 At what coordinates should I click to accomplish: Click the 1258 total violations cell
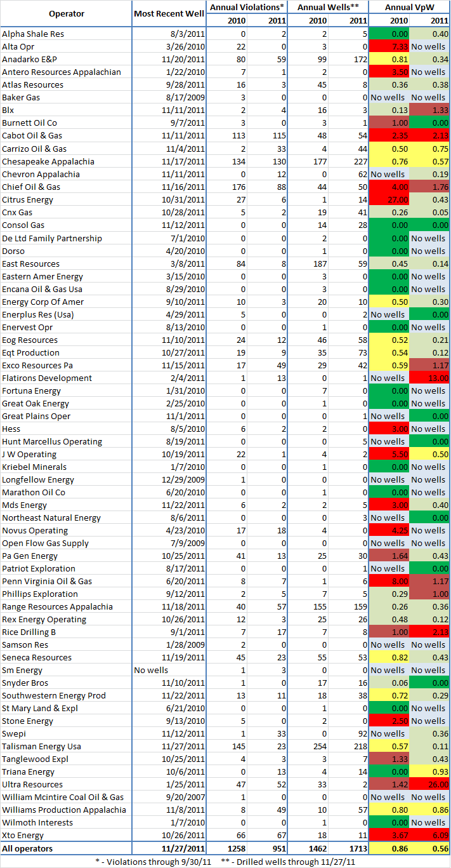pyautogui.click(x=227, y=848)
